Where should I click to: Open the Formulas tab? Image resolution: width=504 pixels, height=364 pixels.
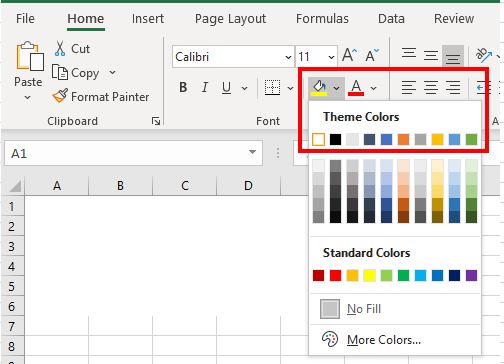pyautogui.click(x=322, y=19)
